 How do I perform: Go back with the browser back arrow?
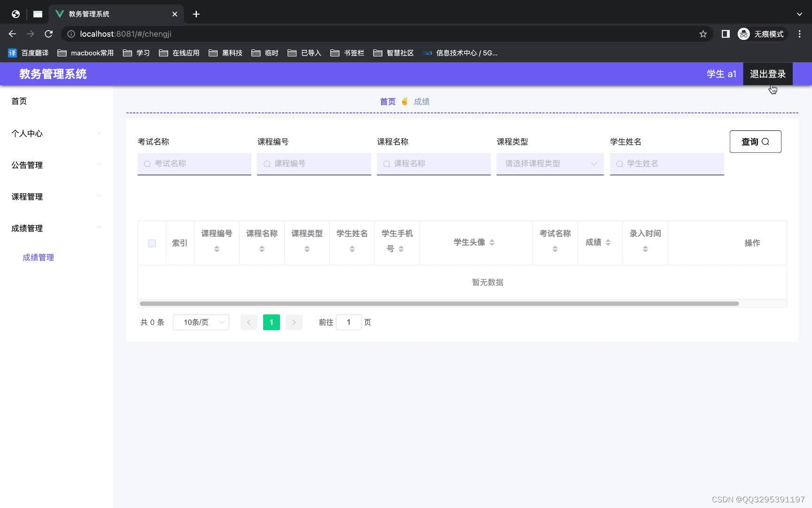coord(12,34)
